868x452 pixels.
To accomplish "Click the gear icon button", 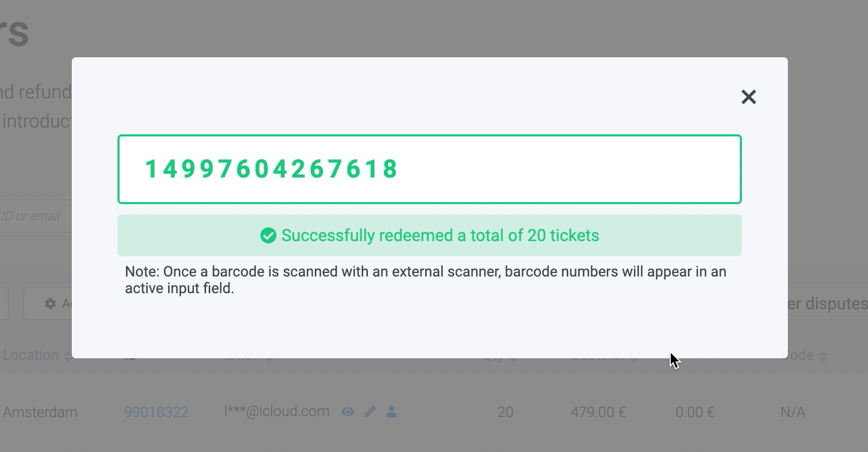I will (49, 304).
